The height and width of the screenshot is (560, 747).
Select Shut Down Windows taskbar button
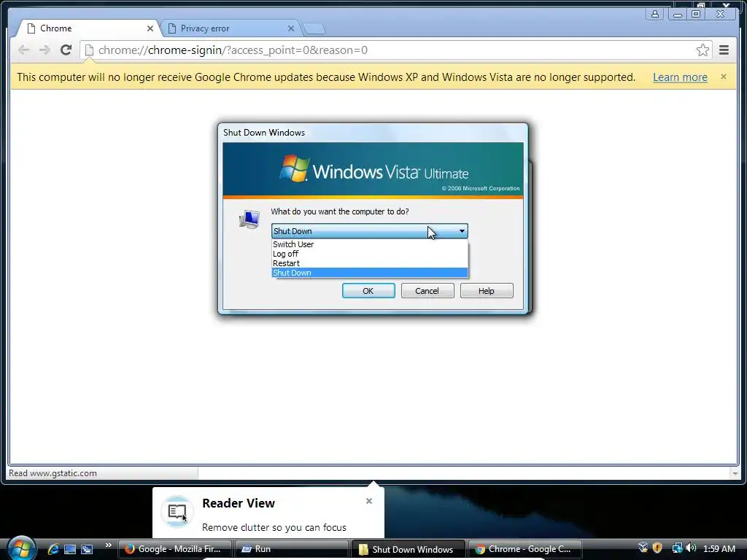[x=408, y=549]
